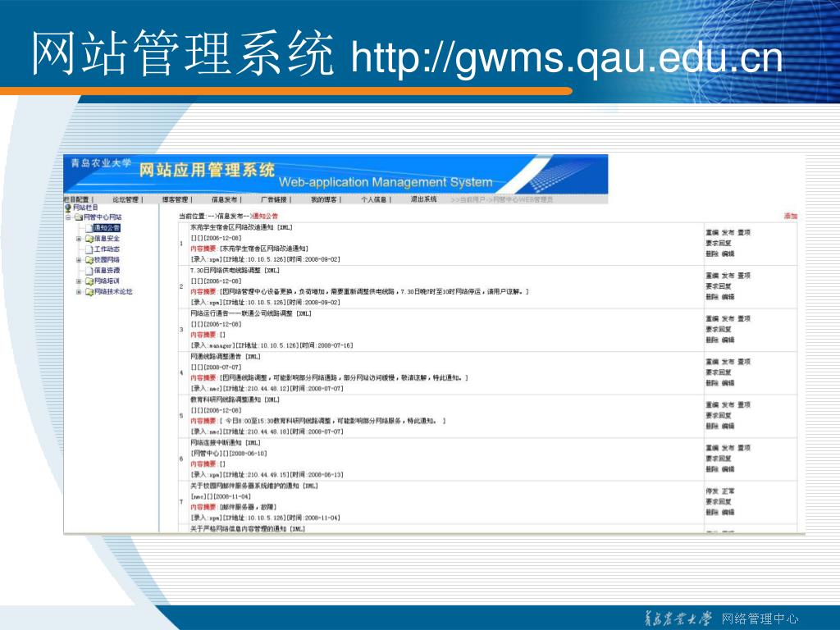Viewport: 840px width, 630px height.
Task: Click 退出系统 to log out
Action: 423,199
